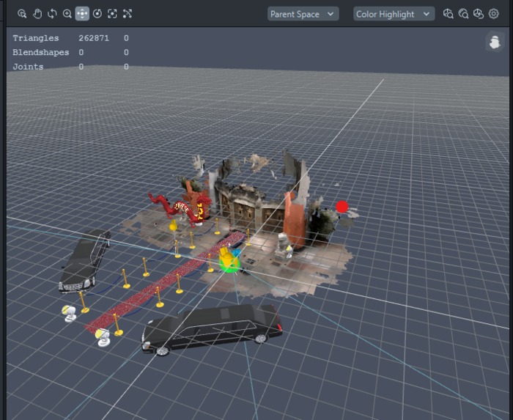Select the move translate tool

(x=82, y=14)
